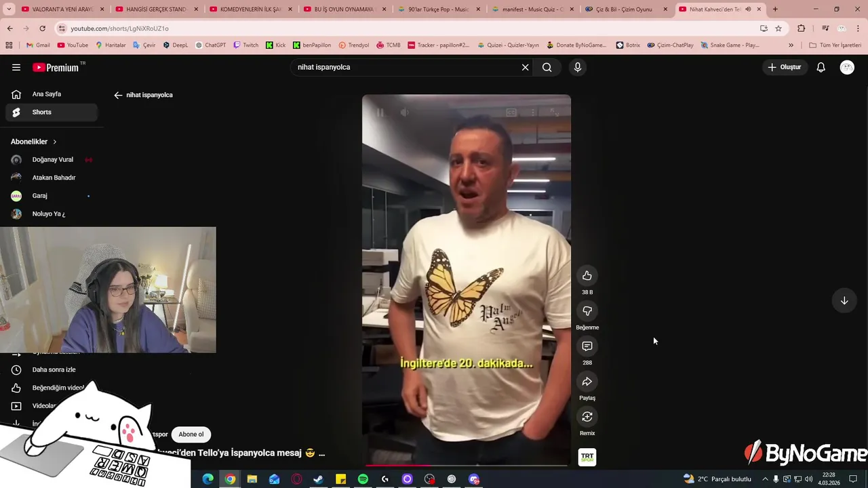This screenshot has width=868, height=488.
Task: Start voice search with microphone
Action: point(578,67)
